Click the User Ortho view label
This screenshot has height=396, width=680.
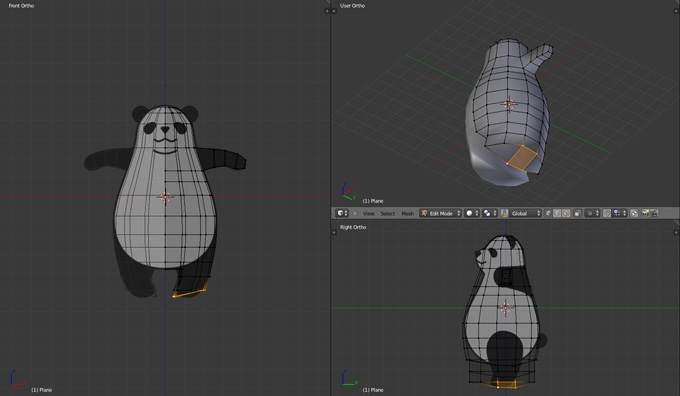(x=352, y=6)
